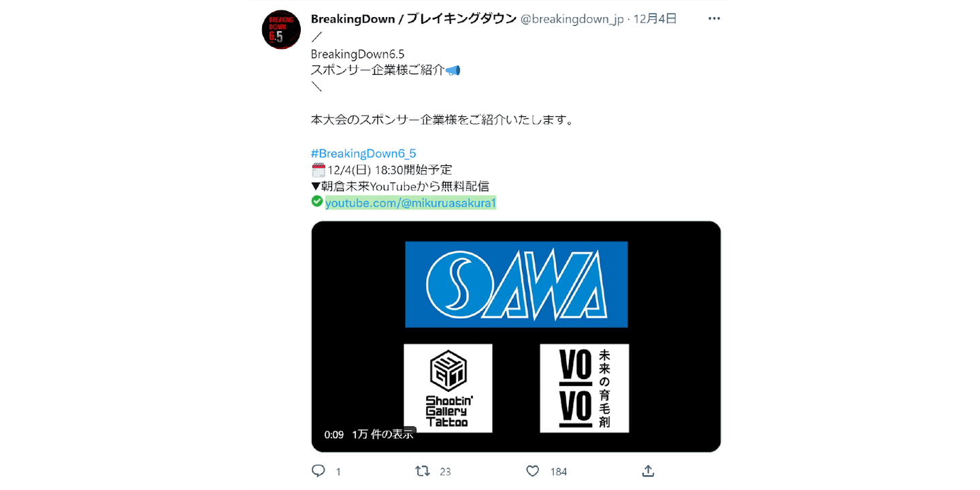Open the #BreakingDown6_5 hashtag link
Screen dimensions: 980x490
pos(363,154)
